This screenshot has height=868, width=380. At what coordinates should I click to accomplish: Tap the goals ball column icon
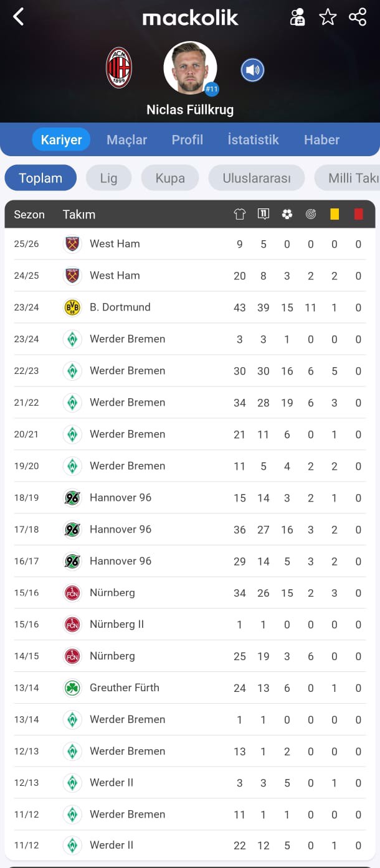pyautogui.click(x=287, y=214)
